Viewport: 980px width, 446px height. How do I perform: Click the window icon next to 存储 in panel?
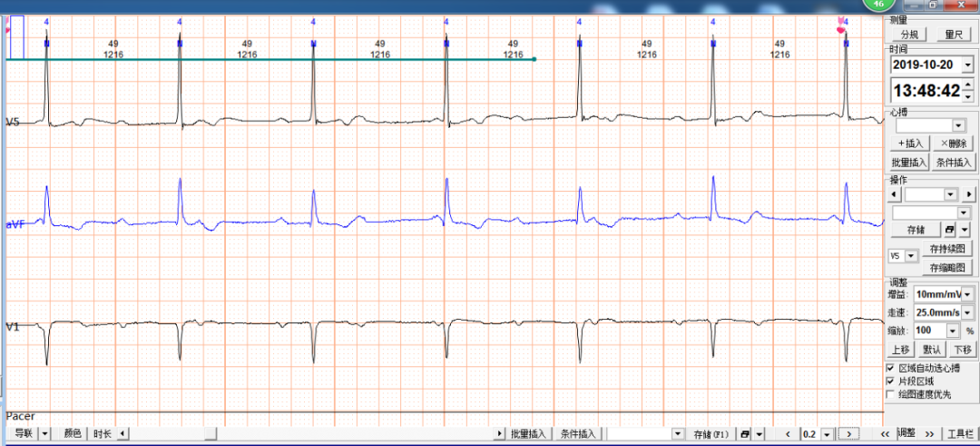point(949,230)
